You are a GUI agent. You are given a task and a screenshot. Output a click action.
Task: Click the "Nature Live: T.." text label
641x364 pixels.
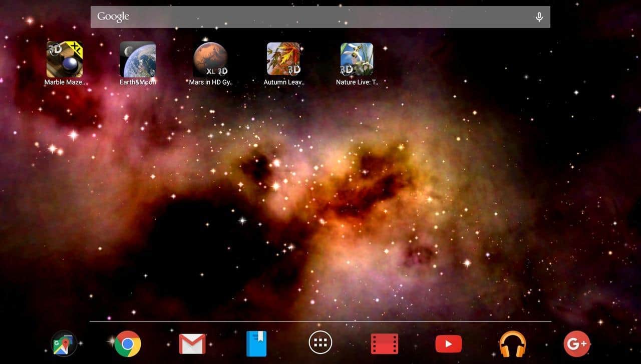tap(357, 82)
